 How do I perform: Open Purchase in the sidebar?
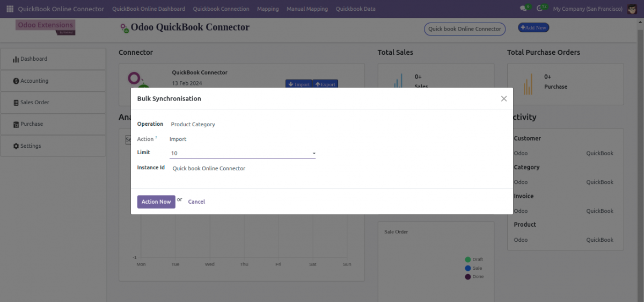point(53,124)
